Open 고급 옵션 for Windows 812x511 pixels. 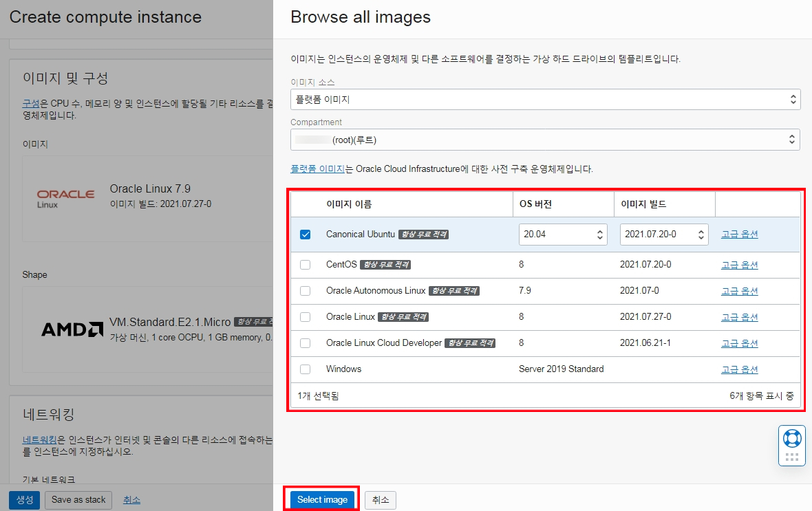coord(740,369)
